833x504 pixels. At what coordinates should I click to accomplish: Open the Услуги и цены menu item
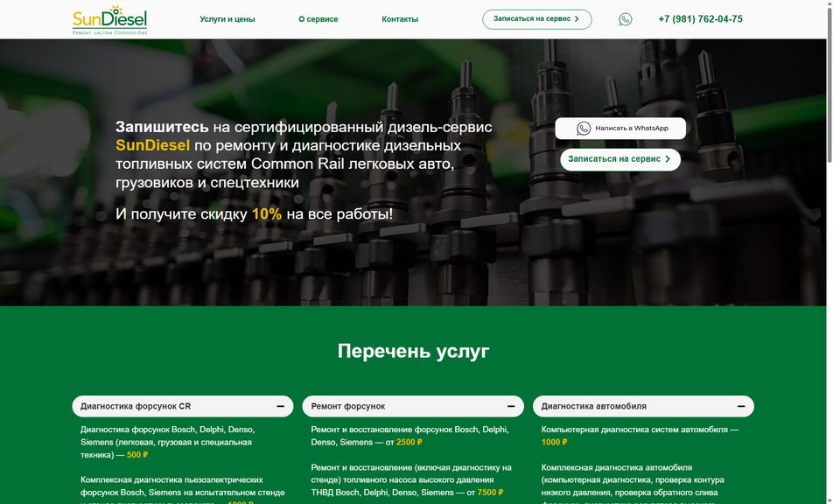pos(227,19)
